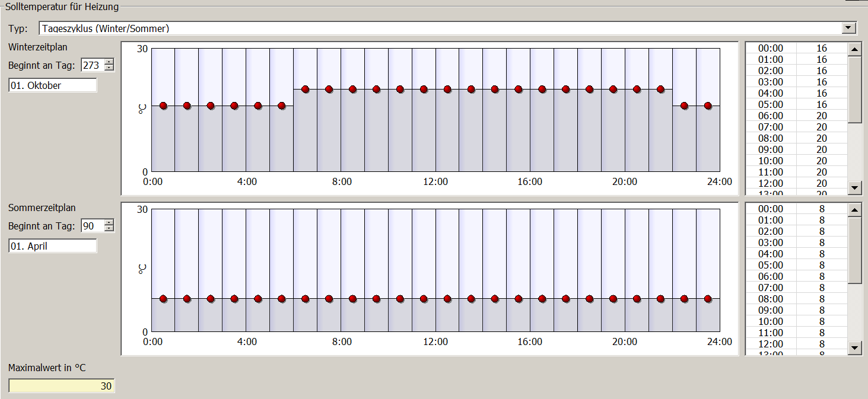Select the 06:00 row in the winter list
Screen dimensions: 868x399
pos(796,116)
